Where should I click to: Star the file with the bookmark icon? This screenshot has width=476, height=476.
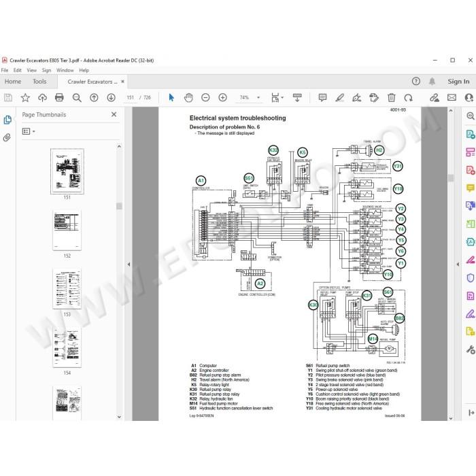coord(25,97)
